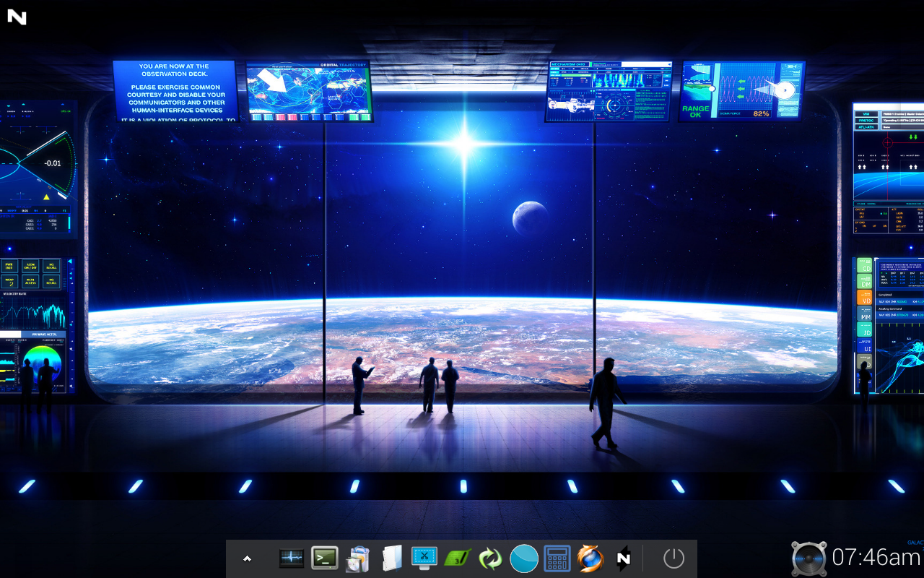This screenshot has width=924, height=578.
Task: Open the Nitrux menu at top-left
Action: point(17,17)
